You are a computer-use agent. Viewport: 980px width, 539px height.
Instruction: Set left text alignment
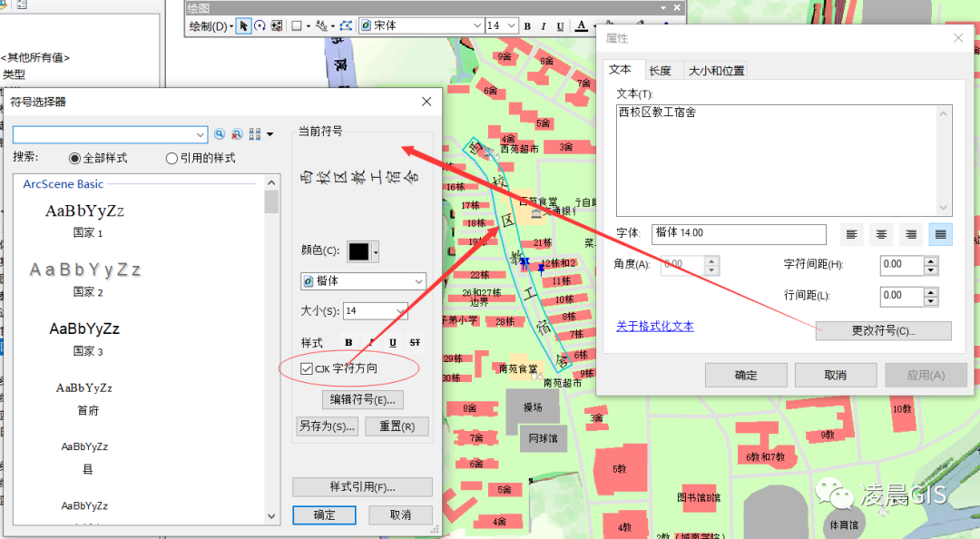[851, 234]
